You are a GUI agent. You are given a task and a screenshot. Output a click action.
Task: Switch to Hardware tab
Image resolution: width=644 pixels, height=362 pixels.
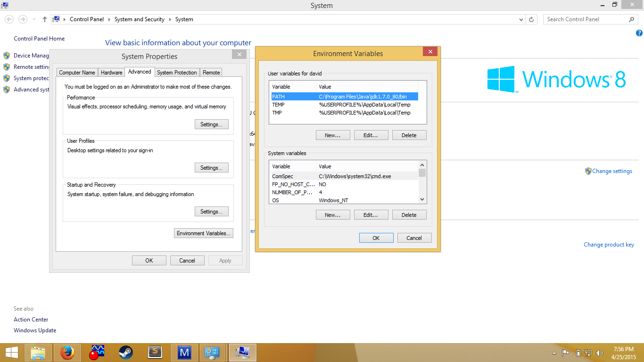click(x=111, y=73)
